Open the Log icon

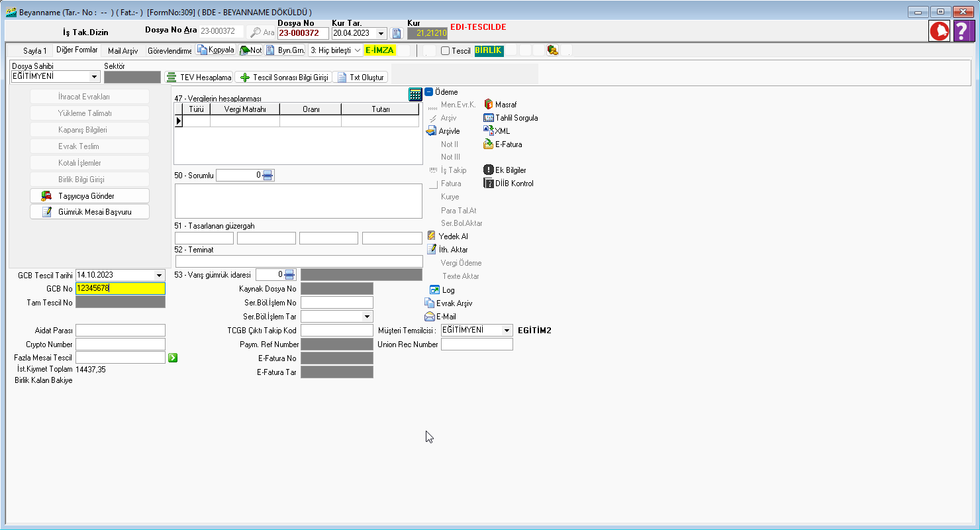click(434, 290)
